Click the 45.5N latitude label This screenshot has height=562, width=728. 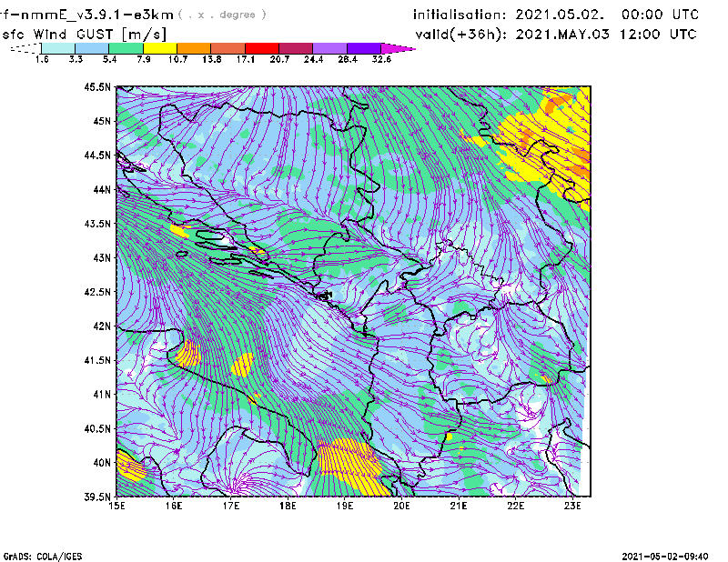(97, 86)
